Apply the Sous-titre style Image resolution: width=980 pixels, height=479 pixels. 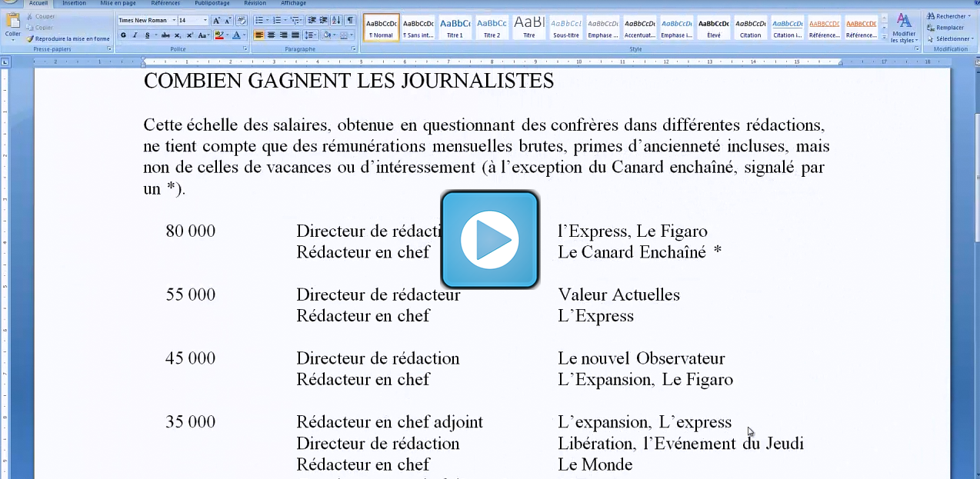(x=566, y=28)
